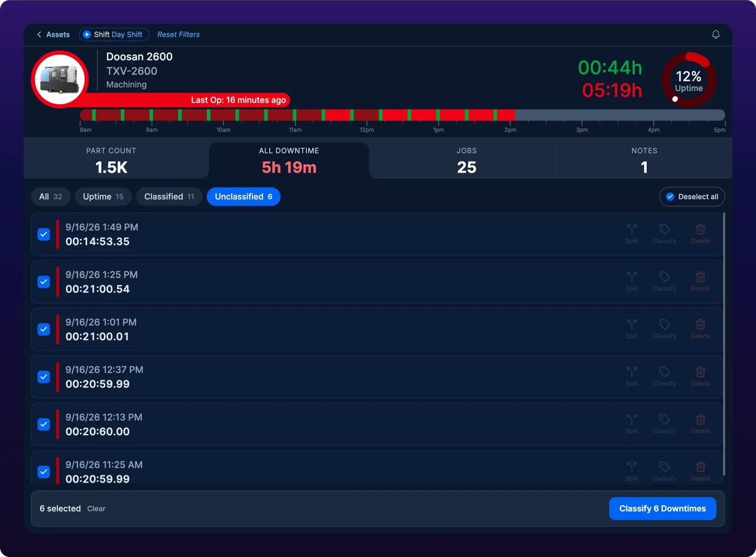
Task: Click the 00:21:00.54 duration
Action: [x=97, y=289]
